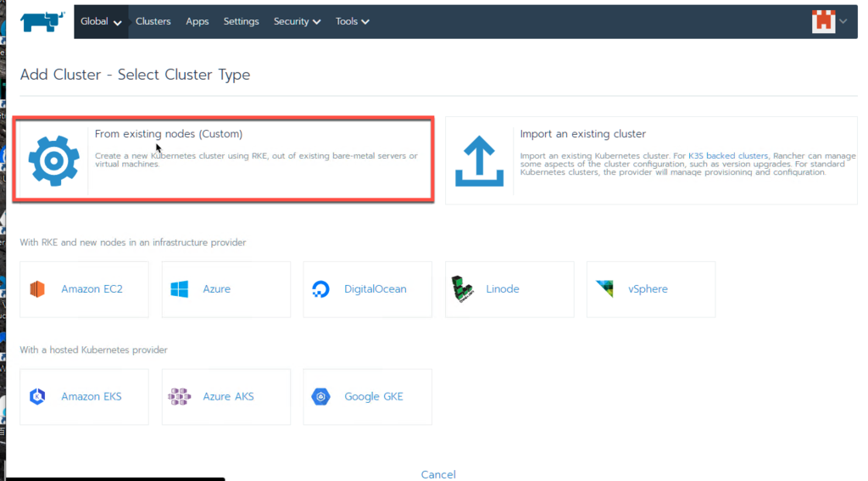Image resolution: width=868 pixels, height=481 pixels.
Task: Open the Settings menu item
Action: pos(241,21)
